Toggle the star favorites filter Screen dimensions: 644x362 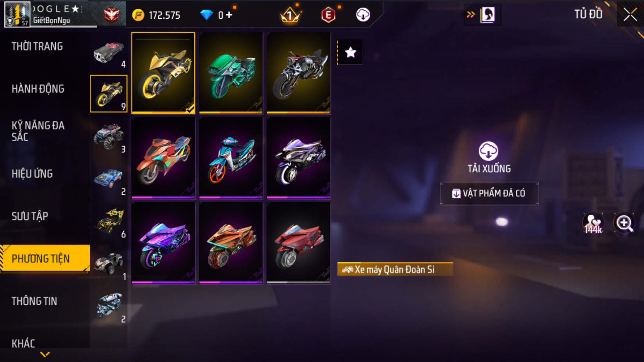[x=350, y=52]
